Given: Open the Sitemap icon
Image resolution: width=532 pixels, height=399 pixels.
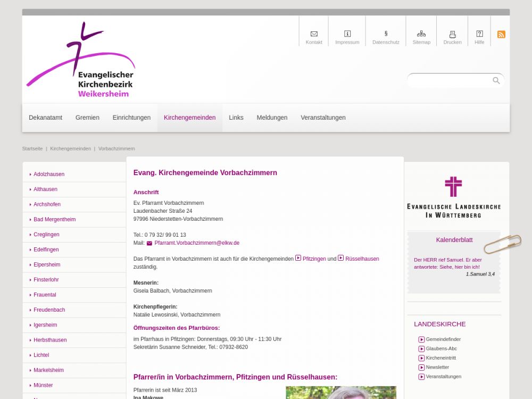Looking at the screenshot, I should pyautogui.click(x=421, y=34).
